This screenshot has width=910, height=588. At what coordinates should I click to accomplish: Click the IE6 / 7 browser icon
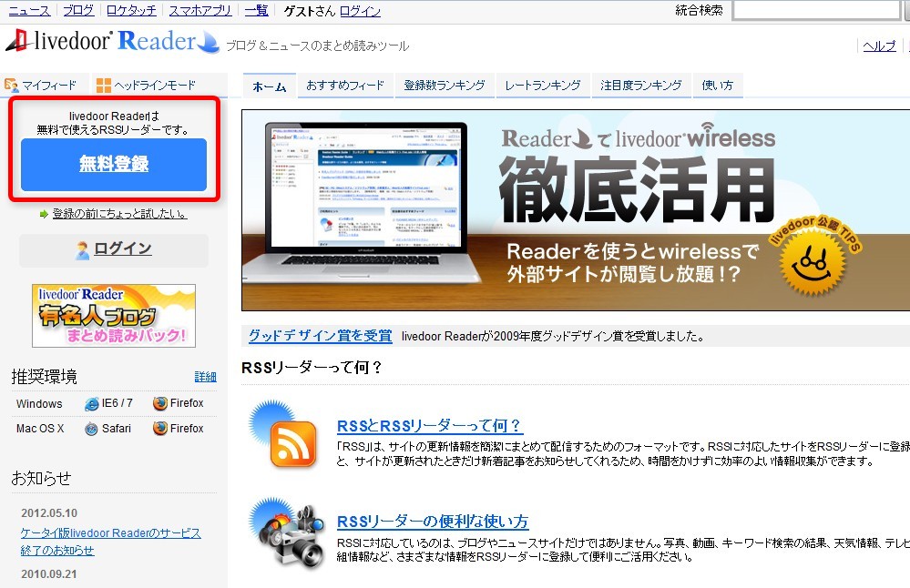pyautogui.click(x=92, y=403)
